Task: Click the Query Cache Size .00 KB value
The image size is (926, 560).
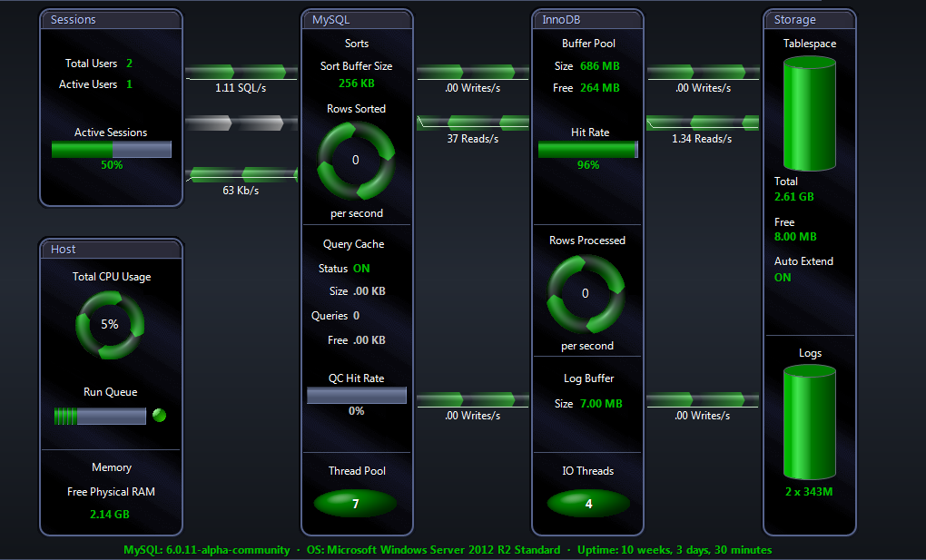Action: [369, 291]
